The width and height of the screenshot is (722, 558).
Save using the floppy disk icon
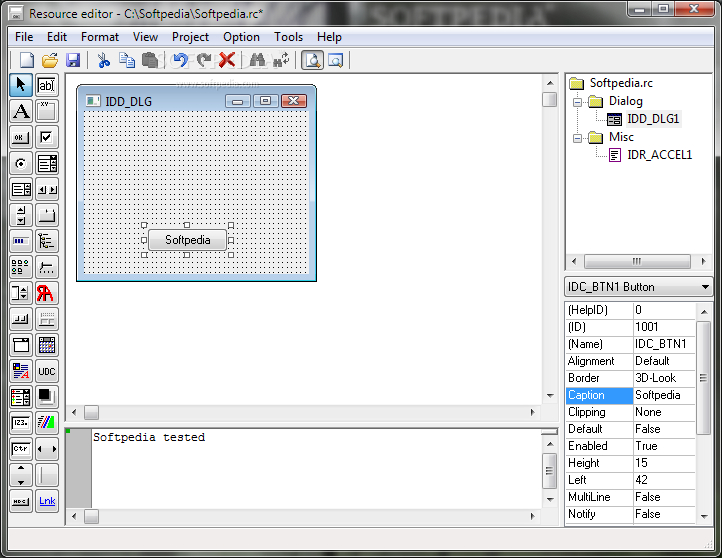(x=73, y=60)
